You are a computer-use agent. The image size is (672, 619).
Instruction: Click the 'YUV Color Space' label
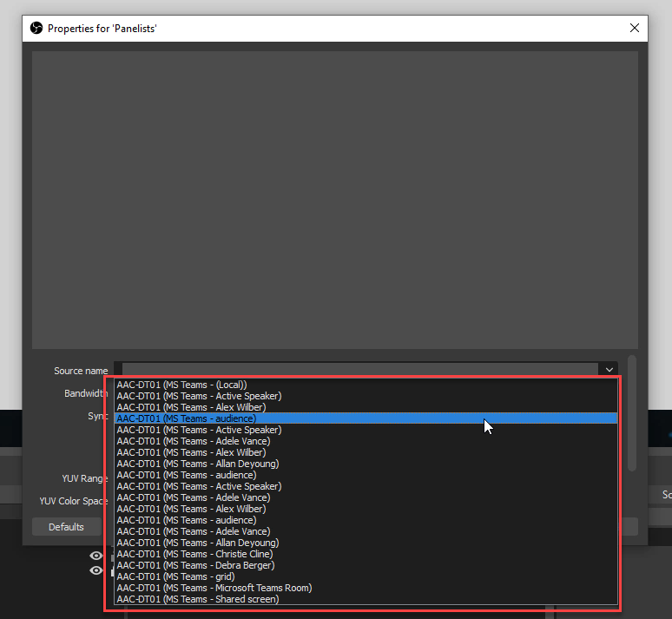click(x=73, y=501)
